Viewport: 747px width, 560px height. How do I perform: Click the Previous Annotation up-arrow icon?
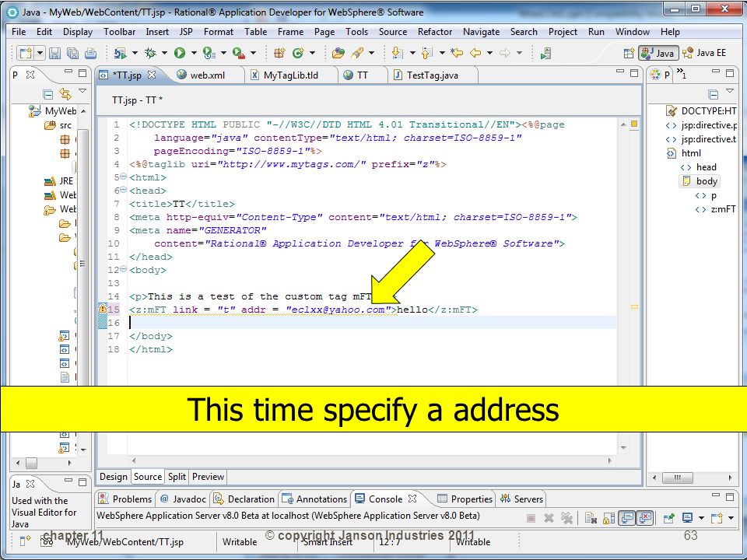pyautogui.click(x=427, y=53)
